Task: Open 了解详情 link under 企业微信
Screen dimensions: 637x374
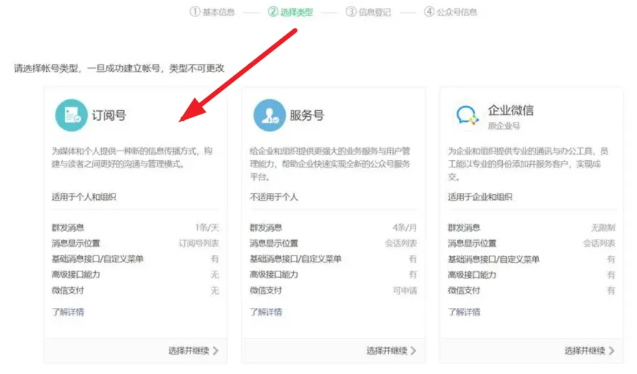Action: tap(464, 312)
